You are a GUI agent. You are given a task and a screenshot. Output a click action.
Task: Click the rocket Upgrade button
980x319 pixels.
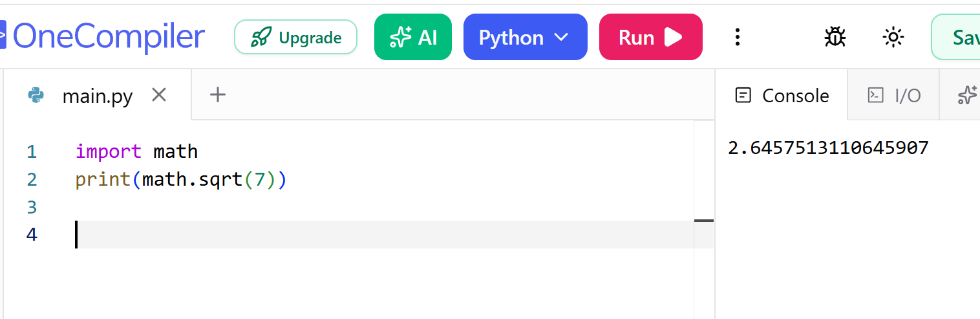[x=295, y=38]
